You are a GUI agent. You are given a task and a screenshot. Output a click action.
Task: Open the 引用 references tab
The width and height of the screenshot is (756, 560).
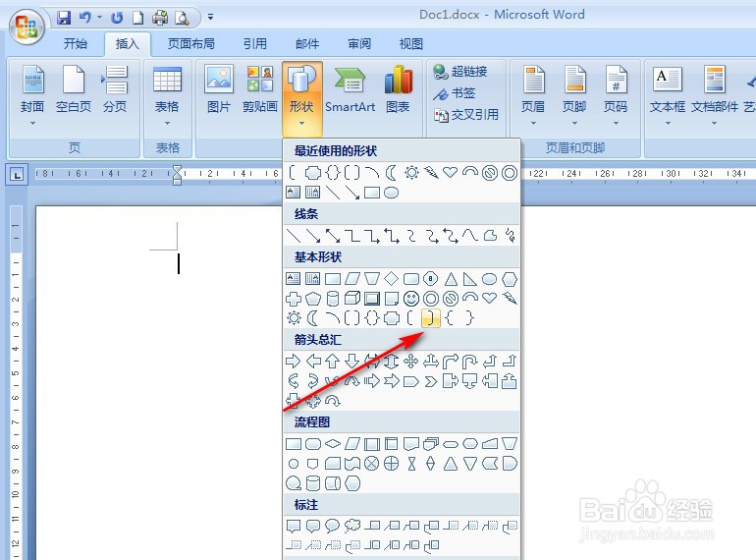pyautogui.click(x=255, y=44)
